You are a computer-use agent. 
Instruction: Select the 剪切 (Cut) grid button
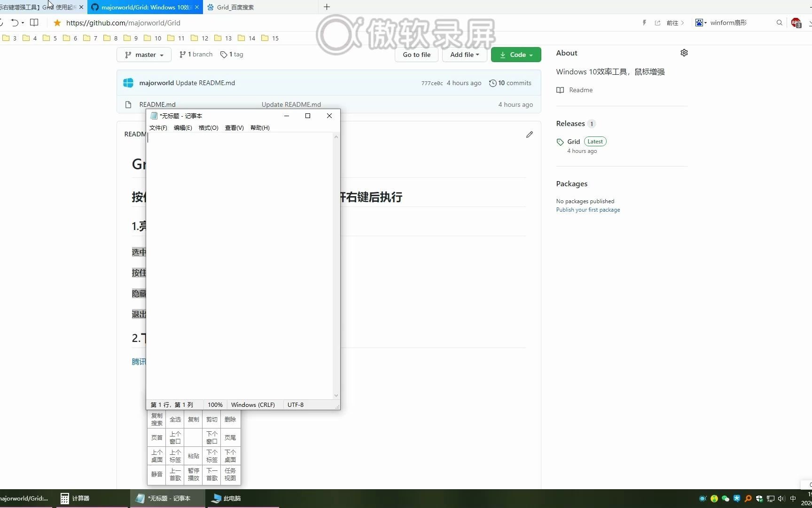pos(211,419)
